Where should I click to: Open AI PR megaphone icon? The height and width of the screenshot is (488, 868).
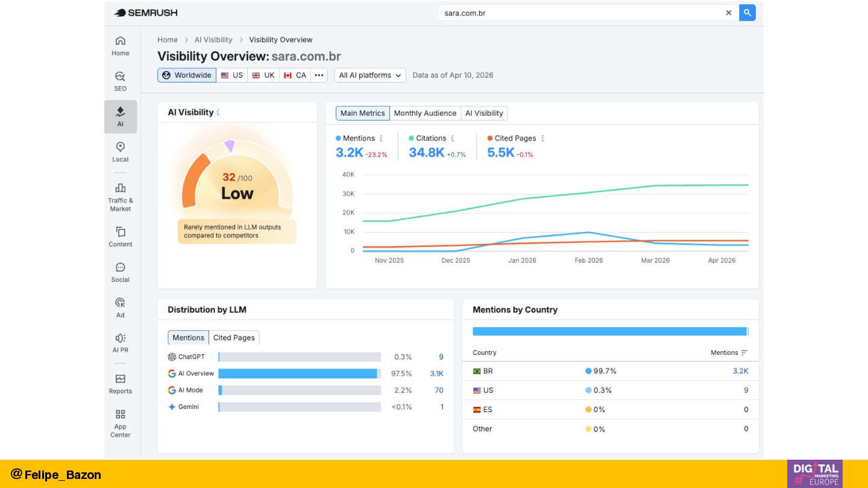(120, 342)
